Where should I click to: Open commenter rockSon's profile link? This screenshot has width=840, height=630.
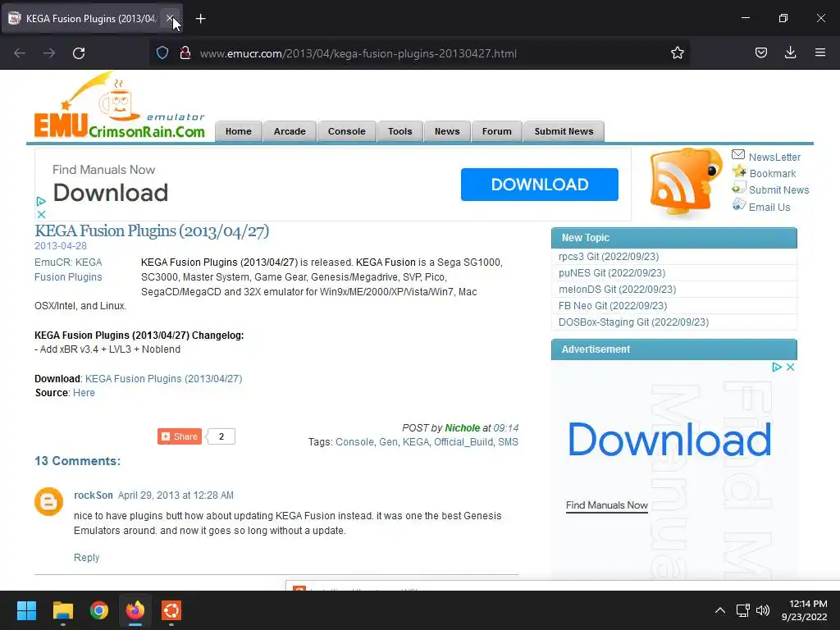click(94, 495)
